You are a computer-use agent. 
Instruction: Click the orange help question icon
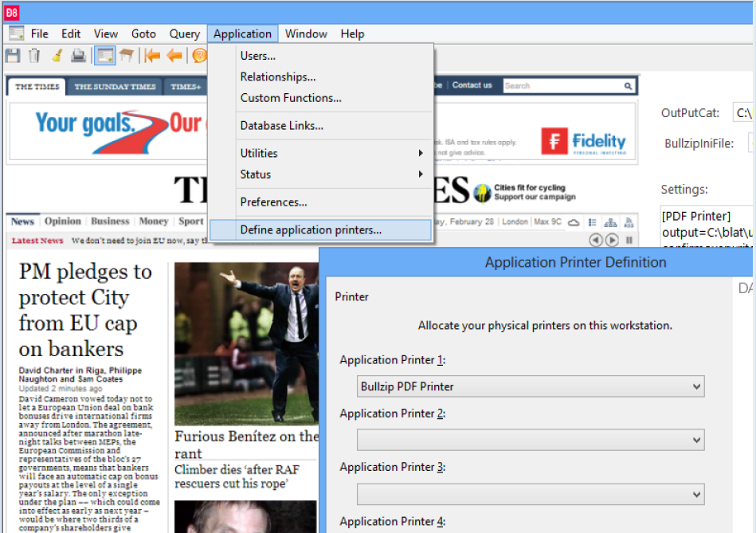point(199,56)
